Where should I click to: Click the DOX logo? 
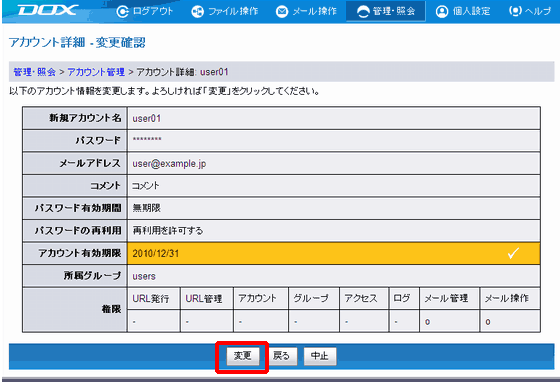click(x=48, y=10)
